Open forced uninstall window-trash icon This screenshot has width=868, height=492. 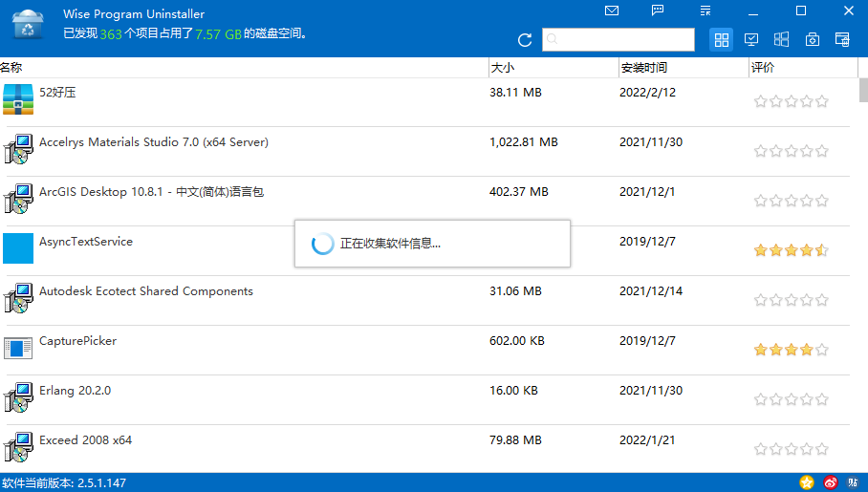(x=842, y=40)
